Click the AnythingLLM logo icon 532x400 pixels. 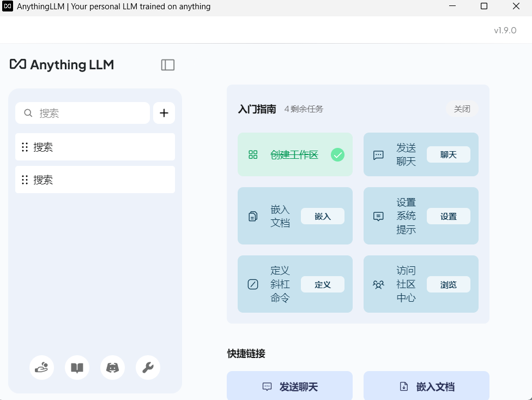(17, 64)
